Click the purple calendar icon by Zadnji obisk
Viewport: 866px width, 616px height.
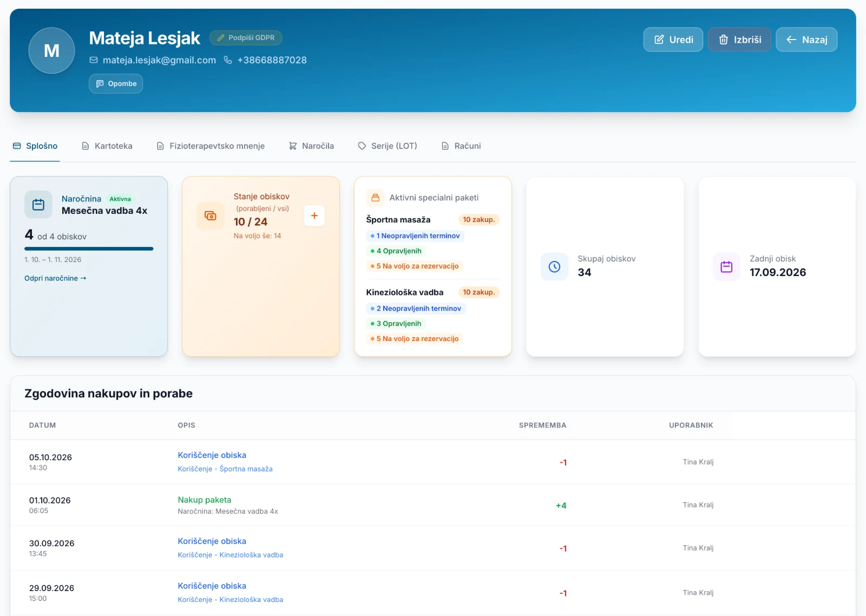coord(726,266)
